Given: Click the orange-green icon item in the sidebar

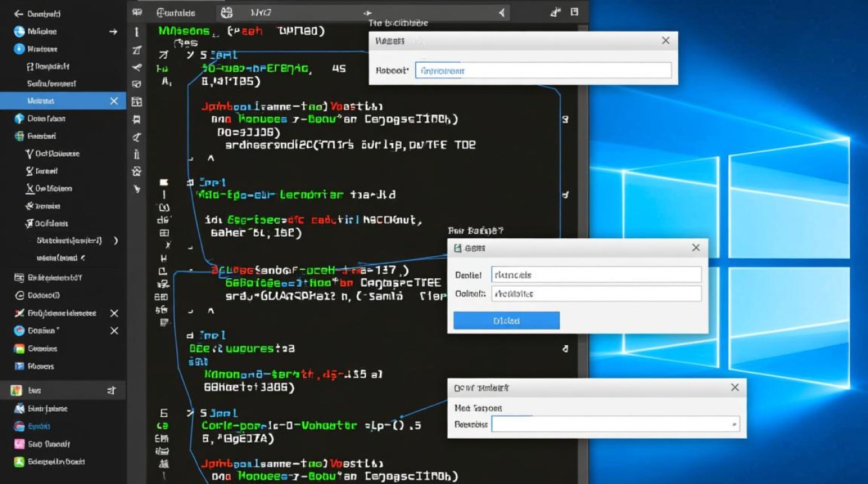Looking at the screenshot, I should (x=19, y=348).
